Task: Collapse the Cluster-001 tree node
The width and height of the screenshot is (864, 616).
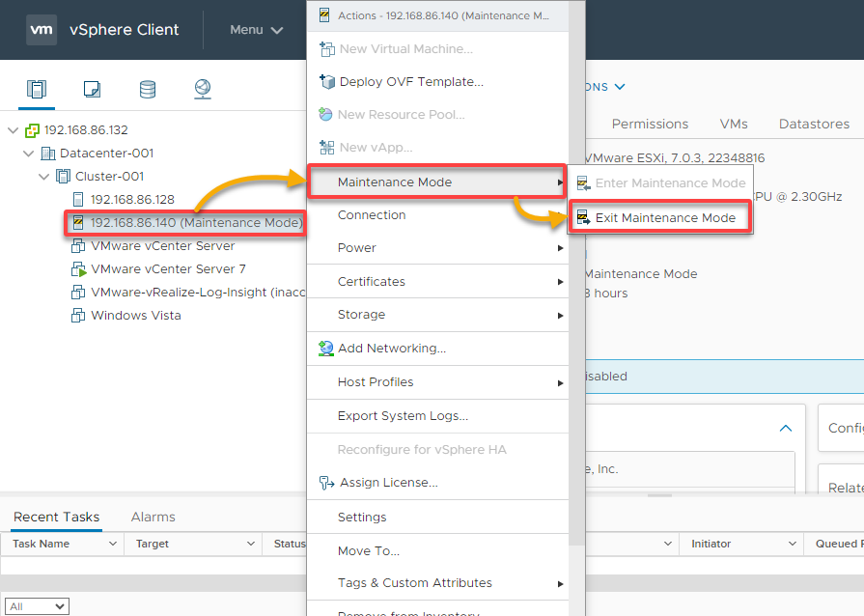Action: point(43,177)
